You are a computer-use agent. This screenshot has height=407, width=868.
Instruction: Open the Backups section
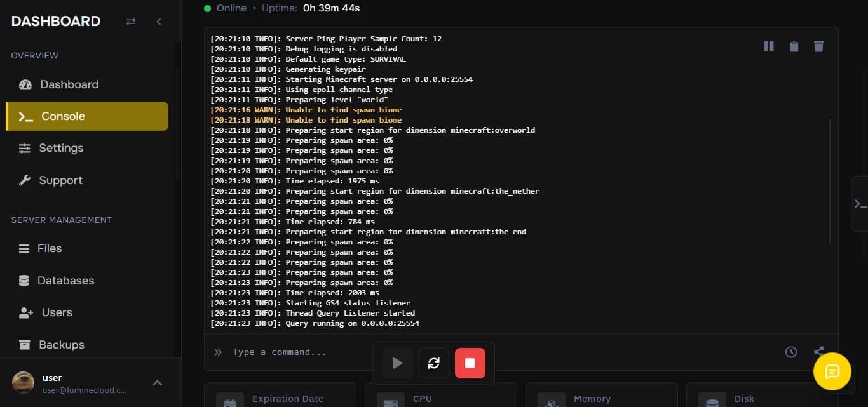pos(87,345)
